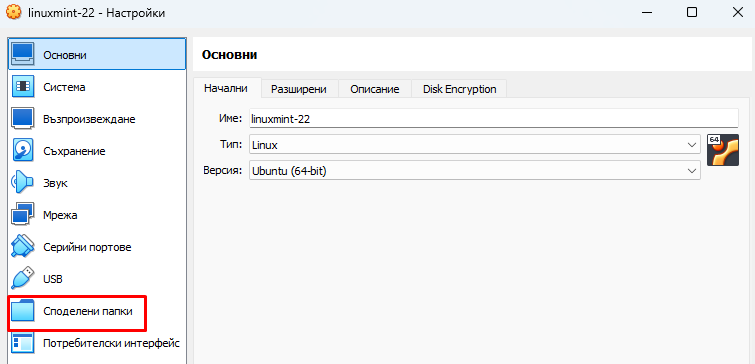The width and height of the screenshot is (755, 364).
Task: Open the Система settings section
Action: click(x=97, y=87)
